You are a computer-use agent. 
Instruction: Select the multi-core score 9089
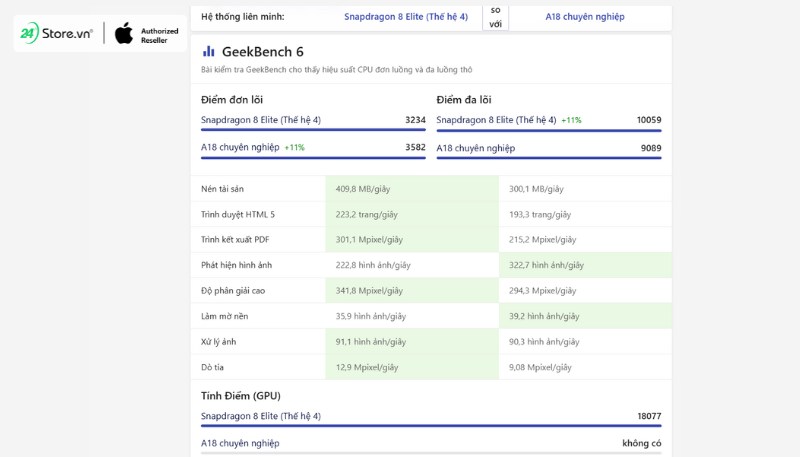click(651, 148)
